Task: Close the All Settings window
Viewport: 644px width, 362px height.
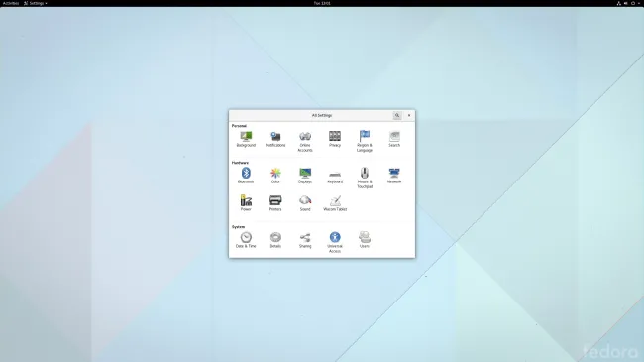Action: click(409, 116)
